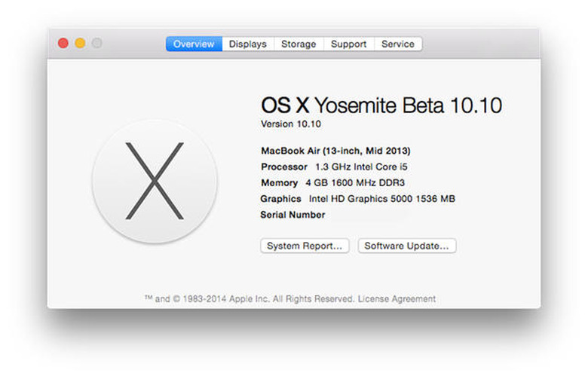Select the Service tab
This screenshot has width=588, height=376.
(398, 44)
